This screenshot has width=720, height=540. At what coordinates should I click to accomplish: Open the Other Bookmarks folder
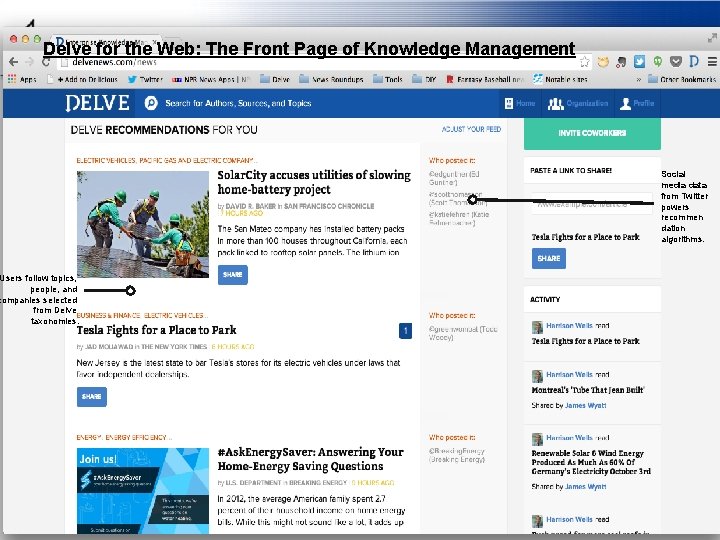(682, 79)
